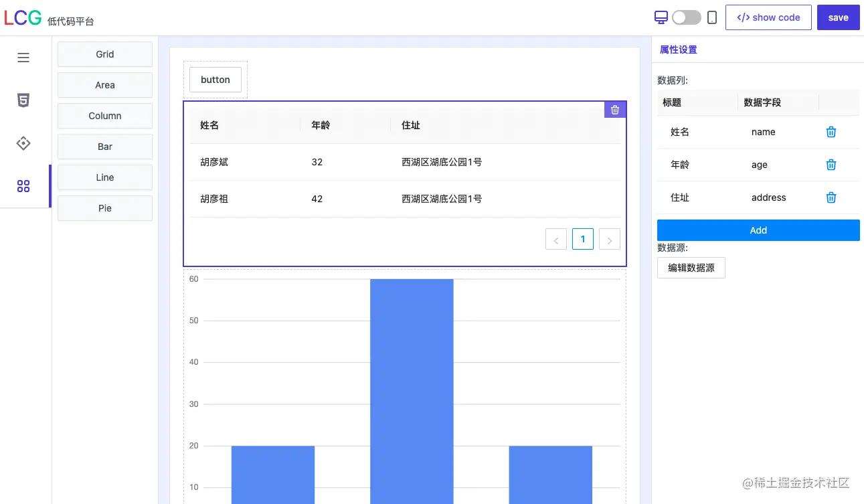Click the 编辑数据源 button

point(691,268)
